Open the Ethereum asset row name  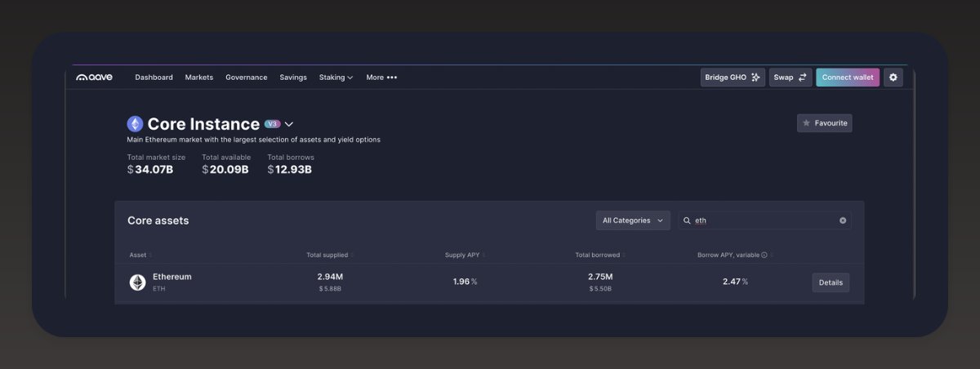(171, 277)
